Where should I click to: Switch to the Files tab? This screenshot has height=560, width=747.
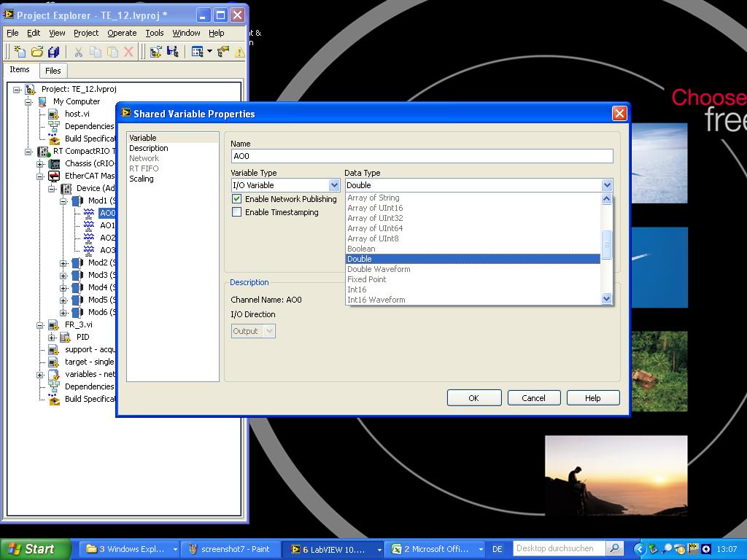(53, 71)
